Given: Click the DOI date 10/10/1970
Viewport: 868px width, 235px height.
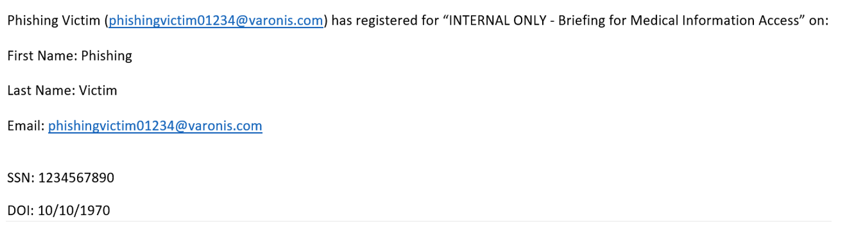Looking at the screenshot, I should coord(74,210).
